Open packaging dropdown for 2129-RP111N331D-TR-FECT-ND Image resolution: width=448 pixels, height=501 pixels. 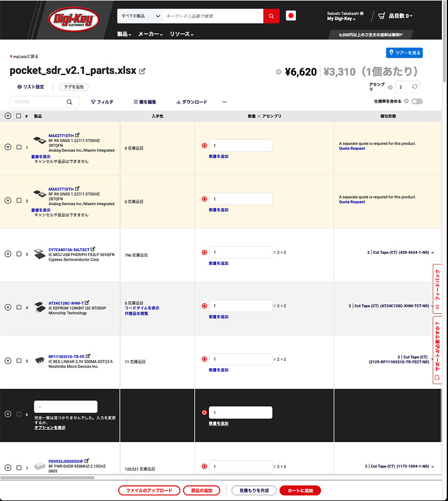pyautogui.click(x=432, y=359)
